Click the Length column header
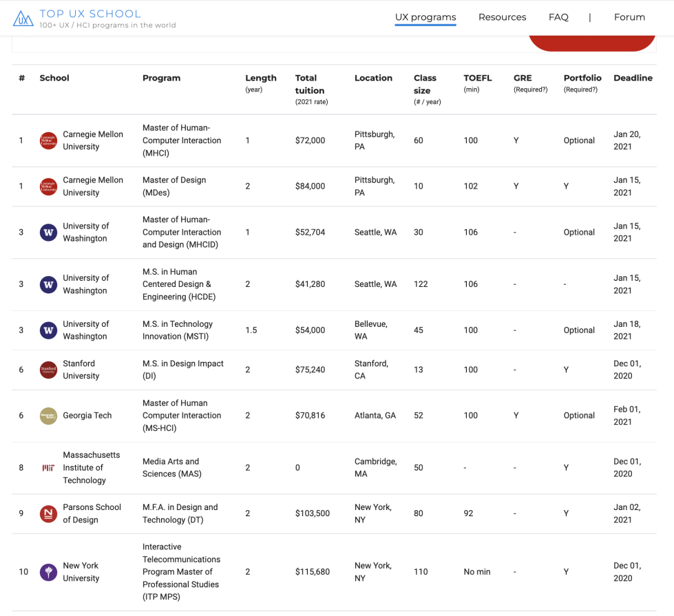 [x=261, y=83]
